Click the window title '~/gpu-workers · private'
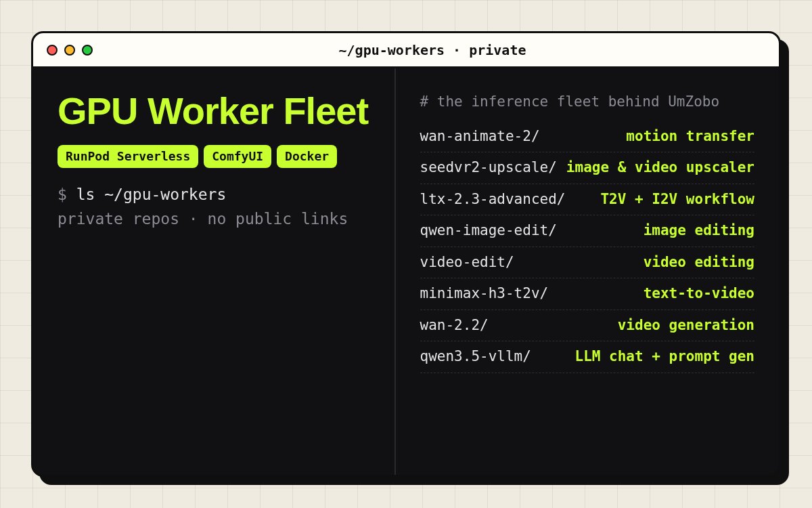 [432, 50]
